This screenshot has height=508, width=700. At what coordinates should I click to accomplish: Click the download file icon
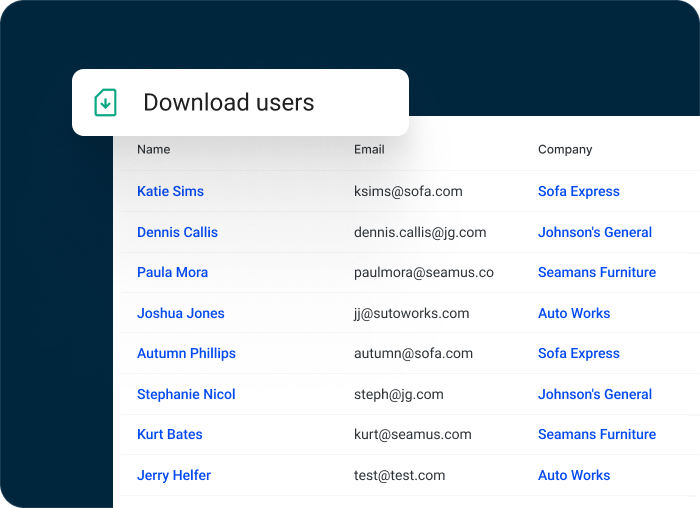[x=106, y=102]
